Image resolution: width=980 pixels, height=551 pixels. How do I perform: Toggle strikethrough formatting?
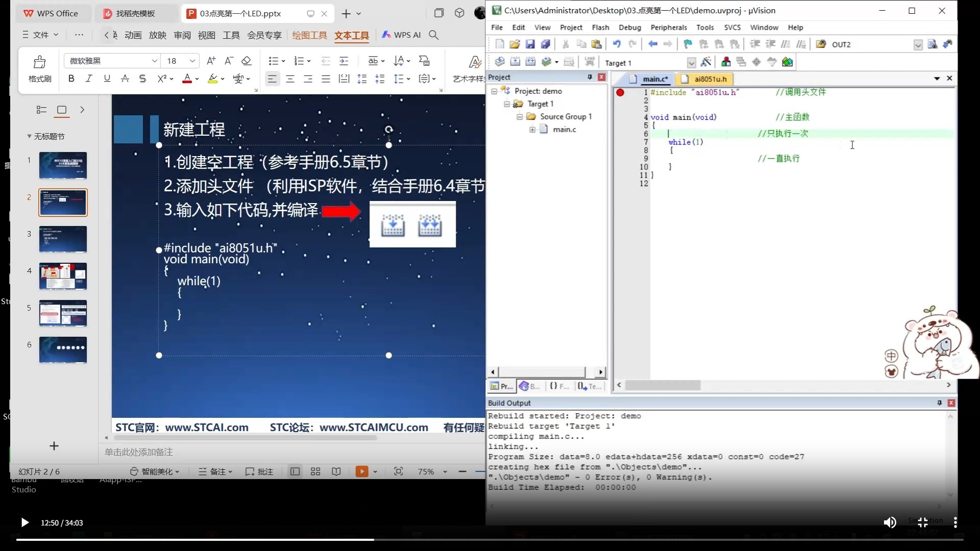[142, 78]
